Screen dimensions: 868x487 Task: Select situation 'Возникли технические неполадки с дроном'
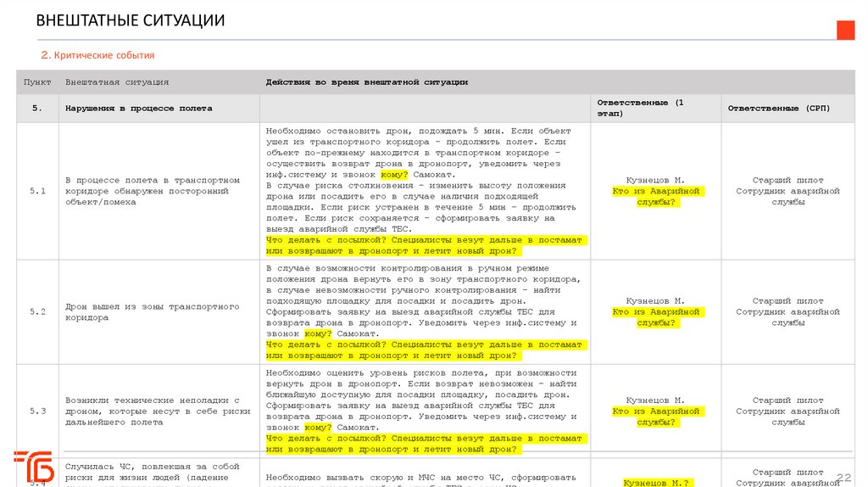(158, 411)
